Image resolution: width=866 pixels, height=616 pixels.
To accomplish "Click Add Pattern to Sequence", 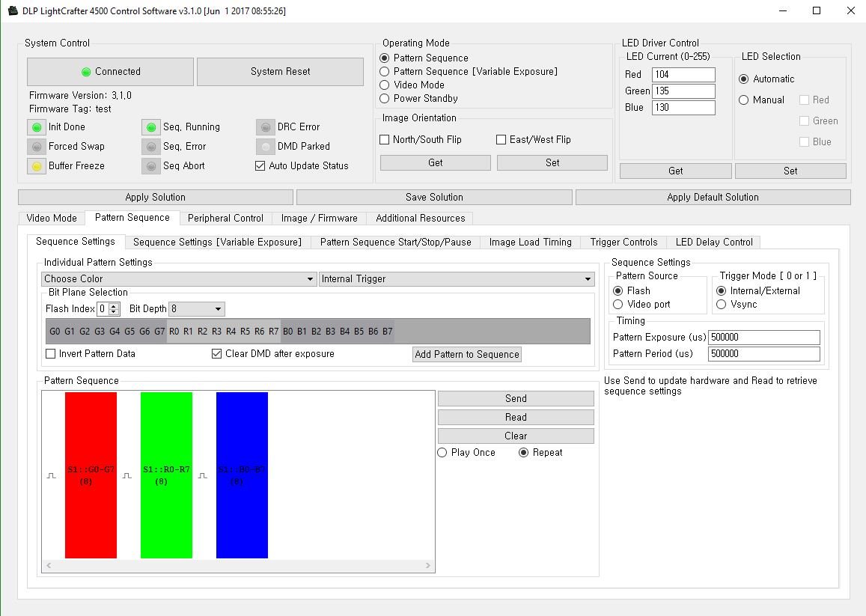I will coord(467,354).
